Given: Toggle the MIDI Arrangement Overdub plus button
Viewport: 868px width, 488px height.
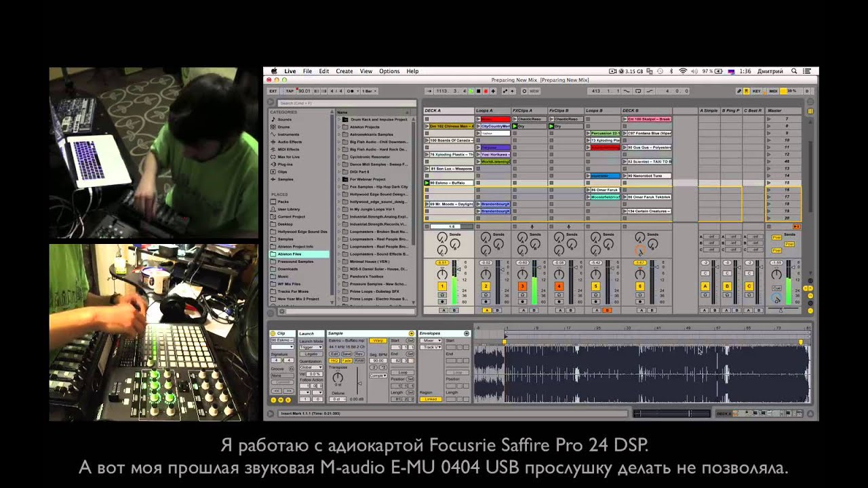Looking at the screenshot, I should [x=493, y=90].
